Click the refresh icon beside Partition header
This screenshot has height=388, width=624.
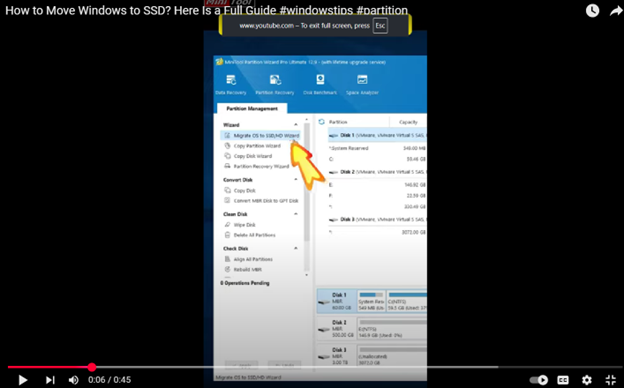tap(322, 122)
